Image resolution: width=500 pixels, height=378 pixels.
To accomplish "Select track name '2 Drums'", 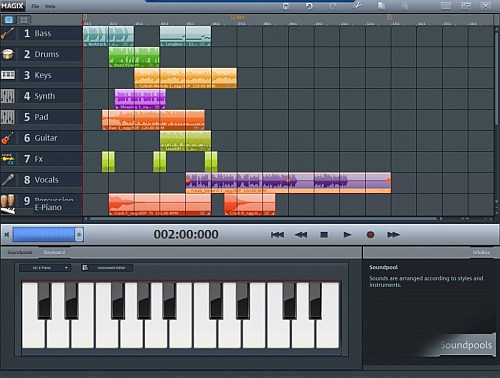I will click(41, 54).
